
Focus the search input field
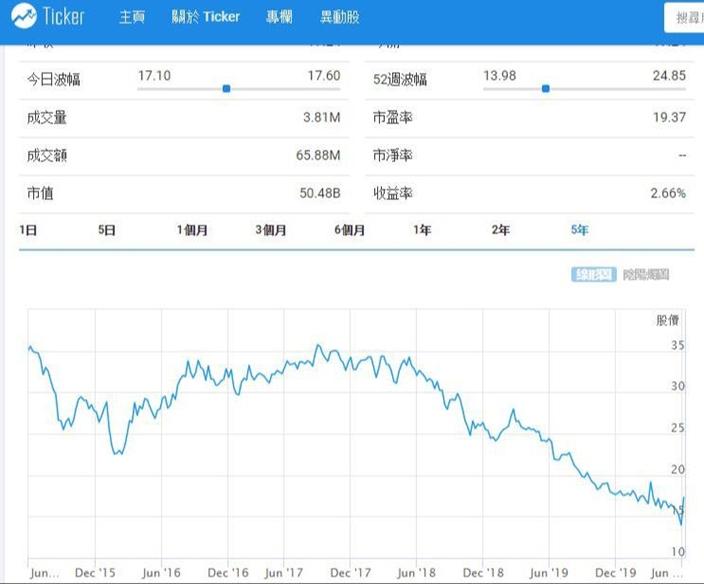[684, 18]
